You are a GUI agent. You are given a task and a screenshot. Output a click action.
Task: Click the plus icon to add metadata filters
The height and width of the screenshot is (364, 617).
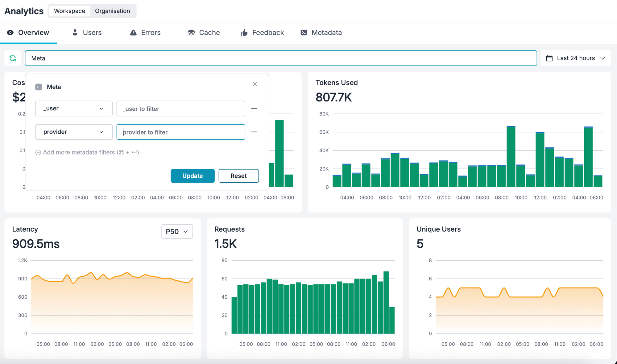(38, 152)
